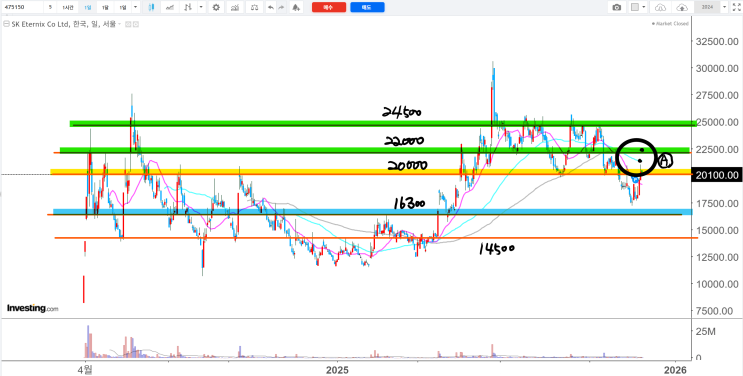Click the symbol search field showing 475150

(x=21, y=7)
